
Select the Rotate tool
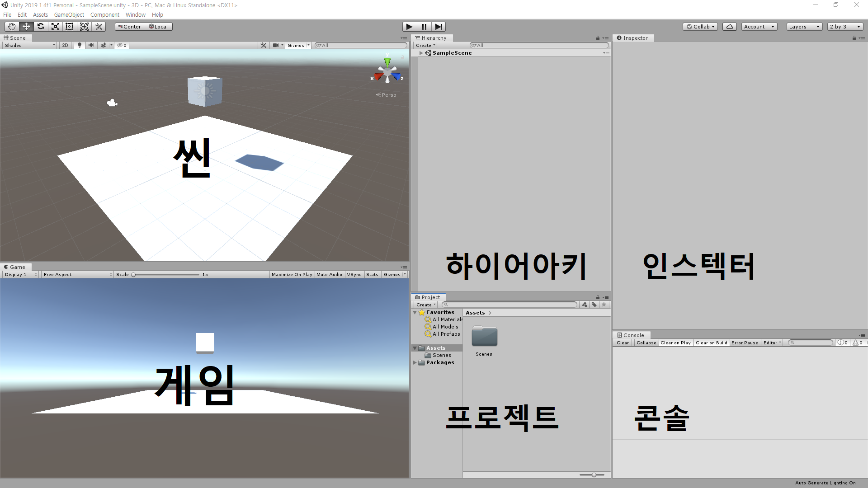pos(41,27)
